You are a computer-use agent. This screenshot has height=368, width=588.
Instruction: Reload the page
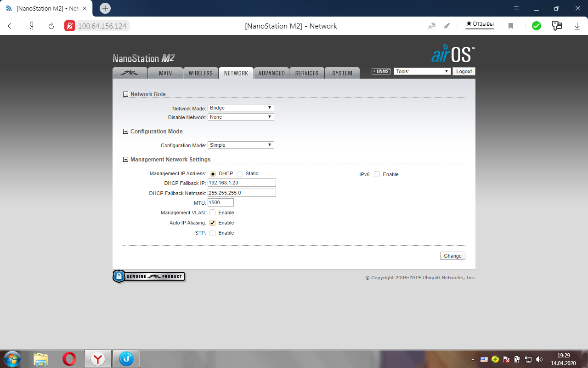[x=51, y=26]
